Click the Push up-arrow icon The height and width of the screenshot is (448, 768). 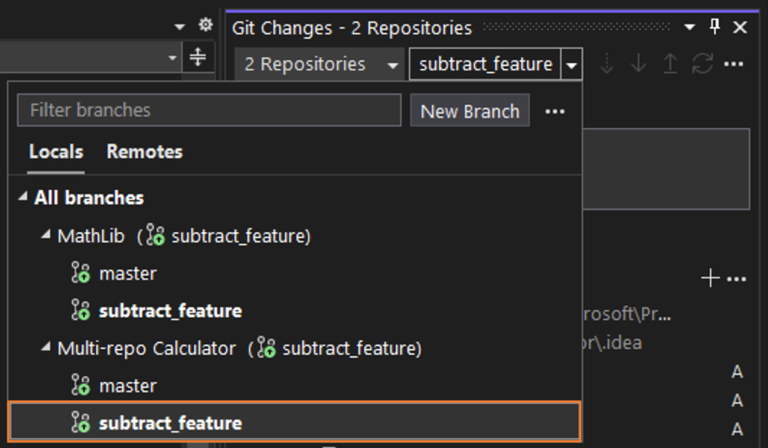coord(670,64)
